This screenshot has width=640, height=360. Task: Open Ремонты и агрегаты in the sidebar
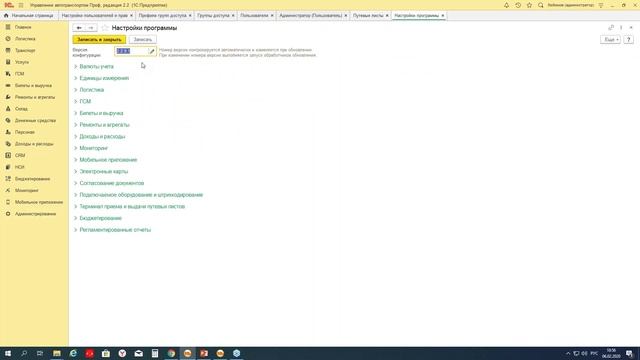point(35,97)
